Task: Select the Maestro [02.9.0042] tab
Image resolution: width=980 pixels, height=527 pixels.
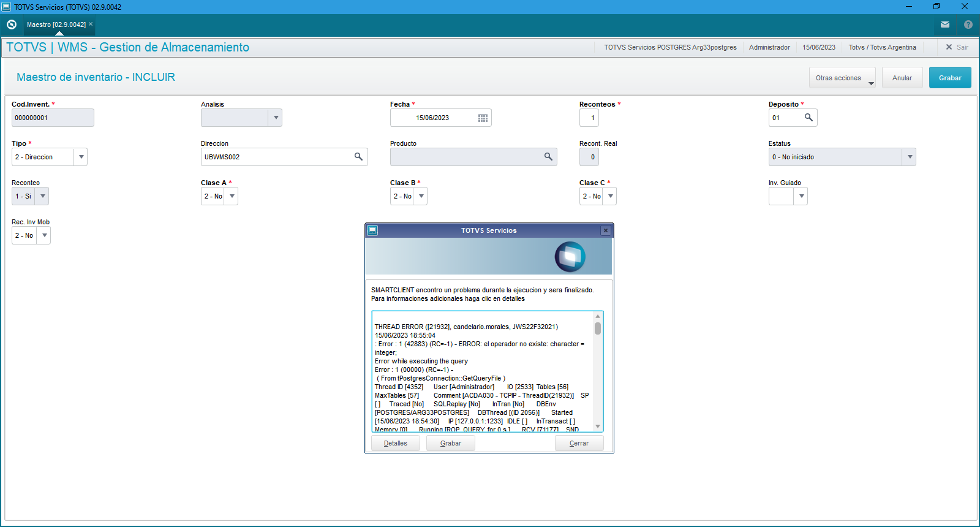Action: click(x=56, y=25)
